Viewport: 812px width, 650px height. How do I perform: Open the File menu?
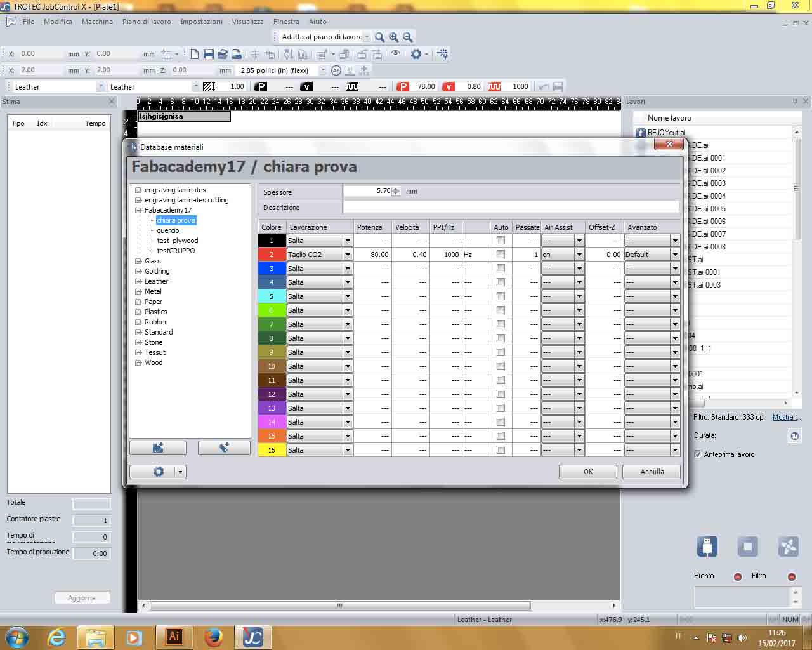[29, 22]
